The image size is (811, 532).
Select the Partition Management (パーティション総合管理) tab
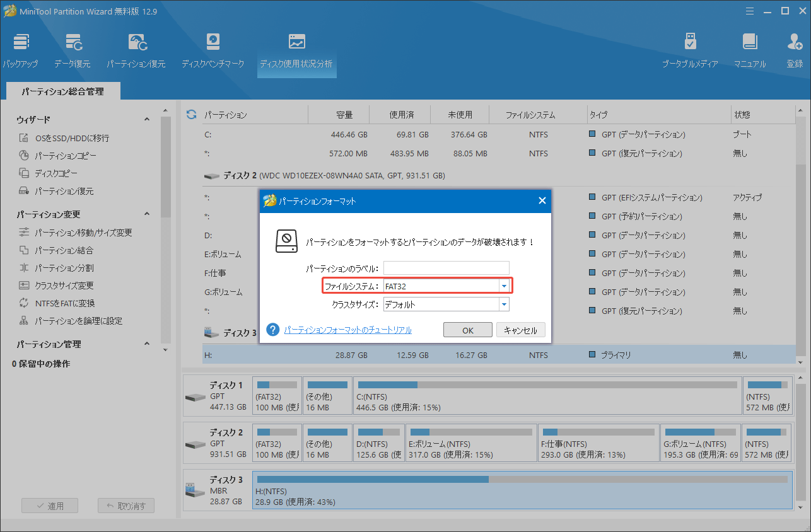point(62,91)
